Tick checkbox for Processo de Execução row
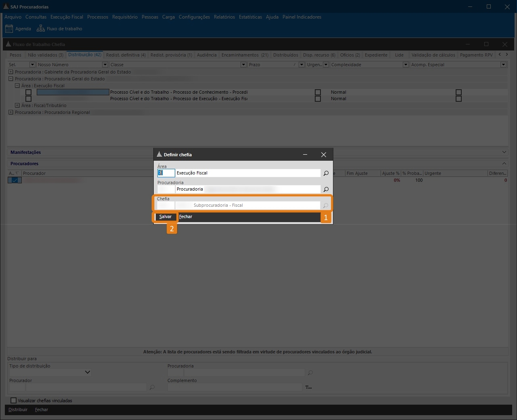The height and width of the screenshot is (420, 517). point(28,99)
